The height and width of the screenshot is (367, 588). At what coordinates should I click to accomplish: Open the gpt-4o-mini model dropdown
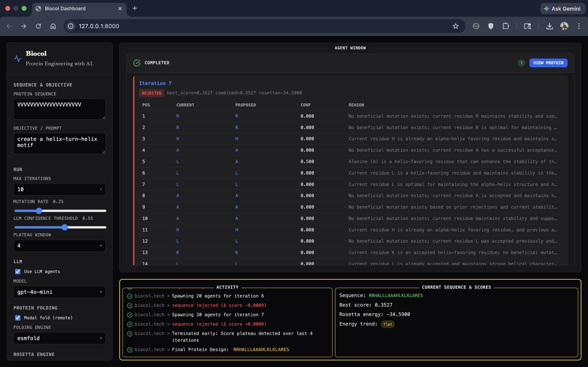pos(60,292)
